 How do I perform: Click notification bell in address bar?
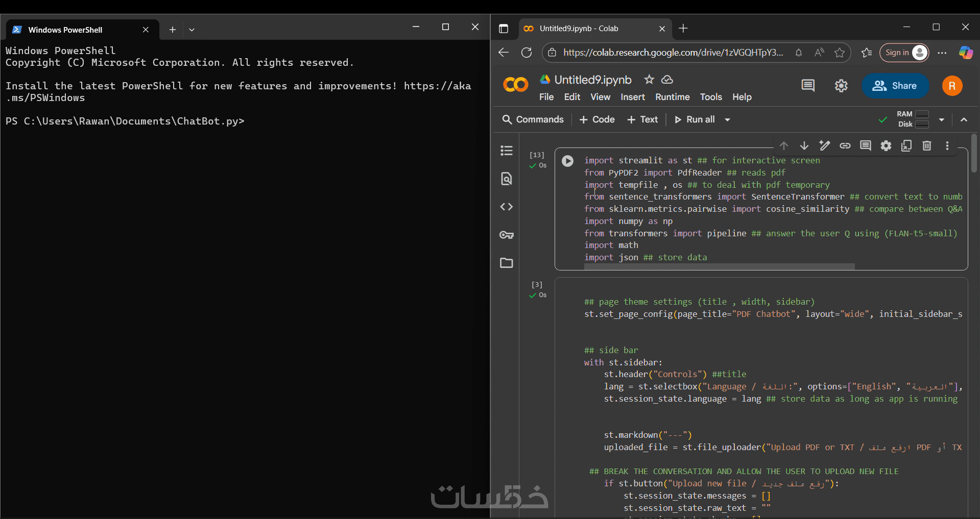tap(799, 53)
